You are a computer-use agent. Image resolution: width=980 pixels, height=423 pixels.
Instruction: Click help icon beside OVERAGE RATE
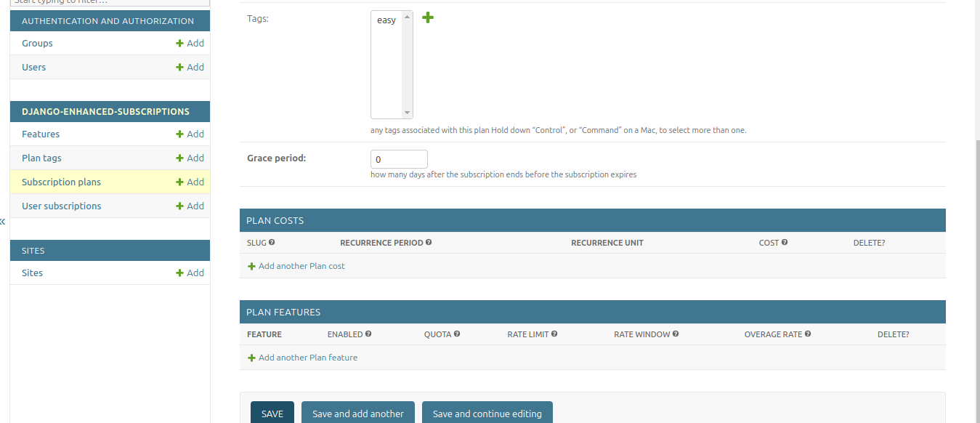808,334
